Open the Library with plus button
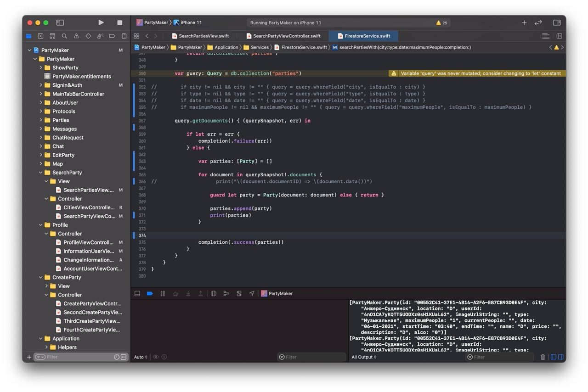The width and height of the screenshot is (588, 392). (524, 22)
